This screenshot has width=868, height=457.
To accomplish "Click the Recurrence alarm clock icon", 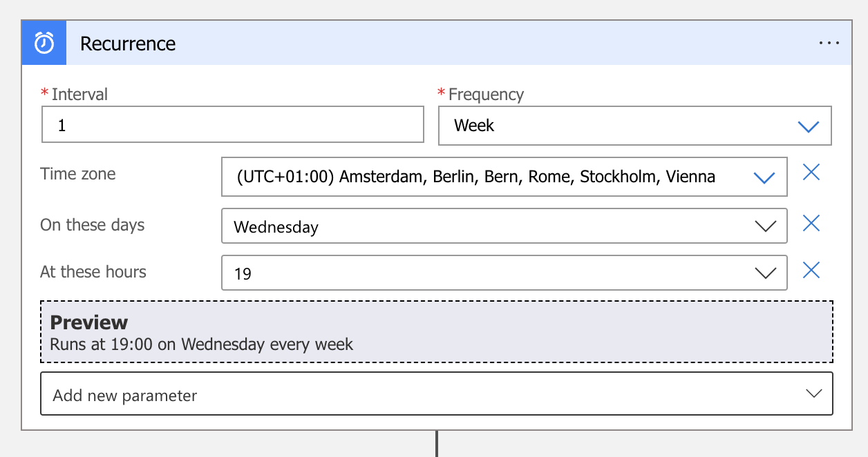I will click(44, 43).
